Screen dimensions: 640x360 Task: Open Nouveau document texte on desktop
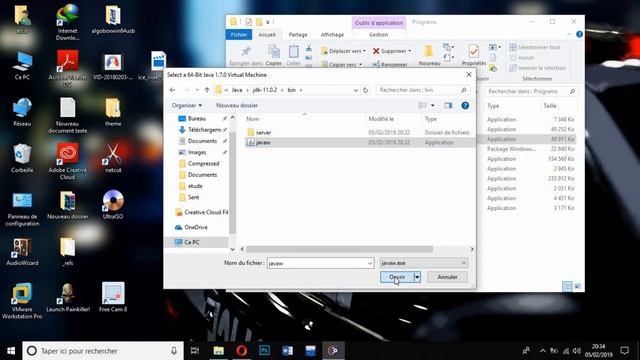pyautogui.click(x=67, y=115)
